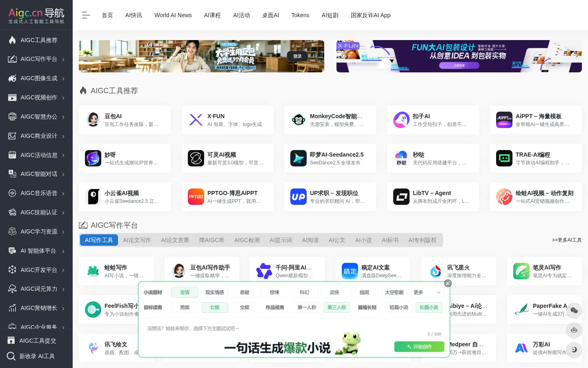Image resolution: width=588 pixels, height=368 pixels.
Task: Open the TRAE-AI编程 icon
Action: pyautogui.click(x=504, y=158)
